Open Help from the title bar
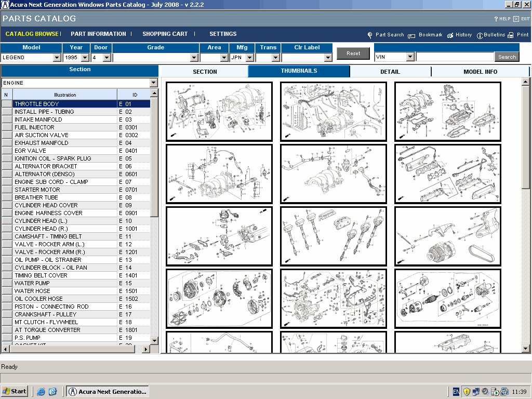Screen dimensions: 532x399 point(501,19)
